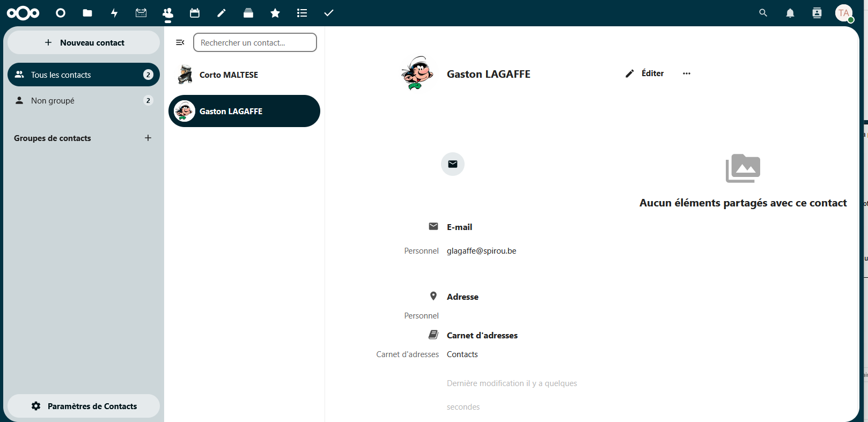The height and width of the screenshot is (422, 868).
Task: Click the Gaston LAGAFFE name title
Action: tap(489, 74)
